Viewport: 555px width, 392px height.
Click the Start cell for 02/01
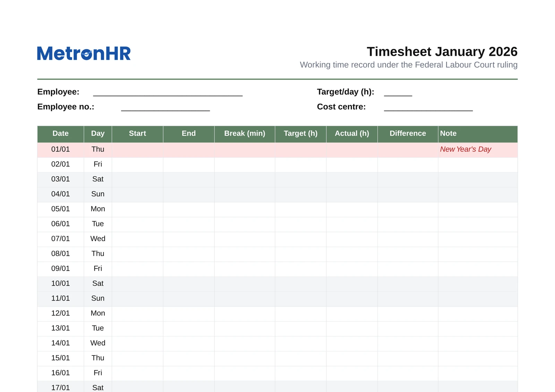pos(137,165)
